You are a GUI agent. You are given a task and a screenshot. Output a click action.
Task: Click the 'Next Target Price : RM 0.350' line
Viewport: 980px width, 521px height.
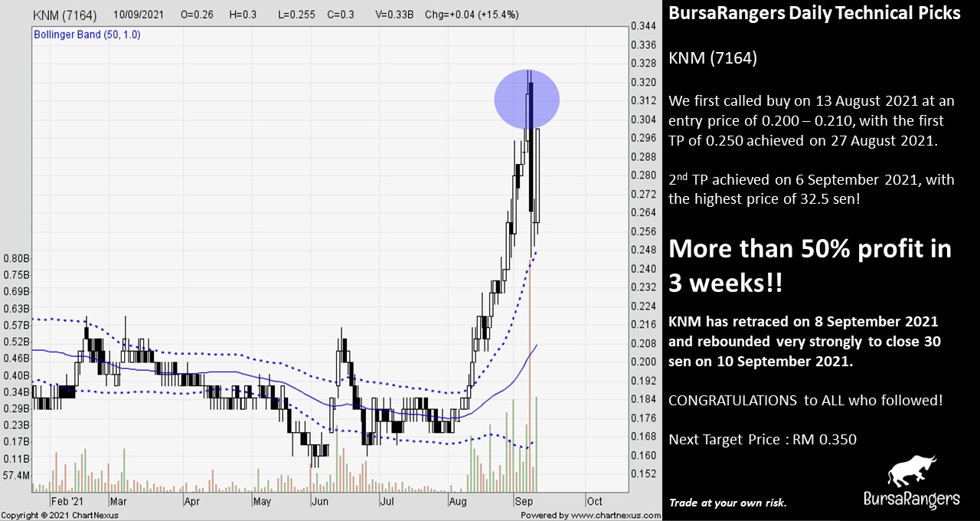pos(763,440)
